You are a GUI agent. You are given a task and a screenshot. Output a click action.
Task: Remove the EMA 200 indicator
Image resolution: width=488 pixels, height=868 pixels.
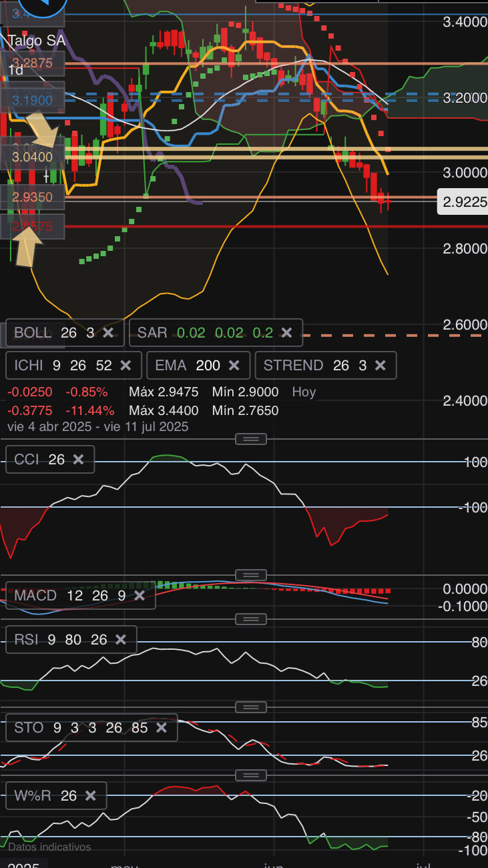click(x=234, y=365)
